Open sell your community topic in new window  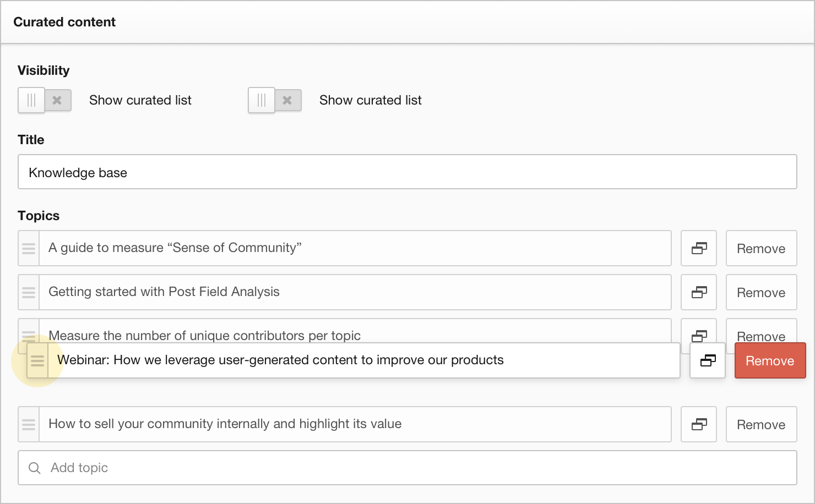coord(699,424)
